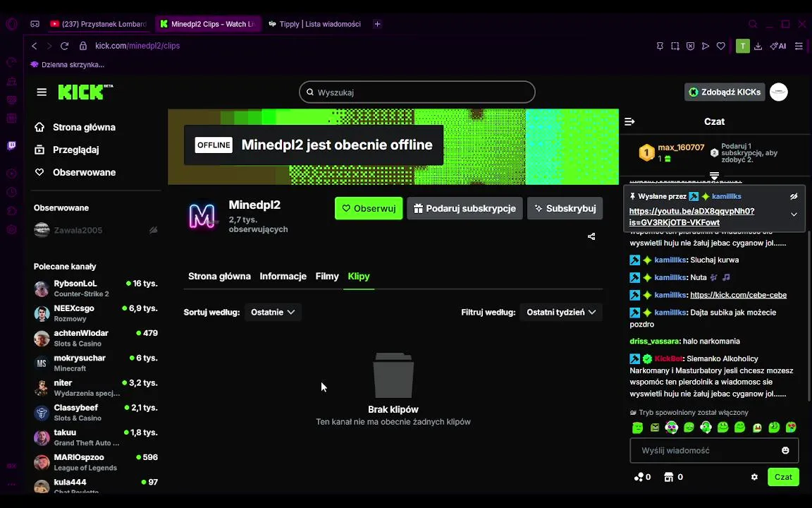Click the green Obserwuj button
The height and width of the screenshot is (508, 812).
click(x=369, y=208)
